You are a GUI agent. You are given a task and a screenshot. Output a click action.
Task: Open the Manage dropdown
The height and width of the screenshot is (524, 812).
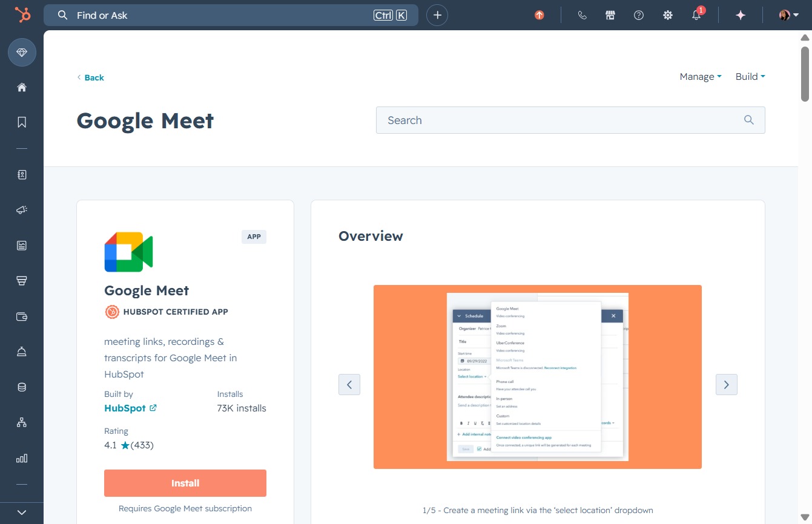coord(701,76)
